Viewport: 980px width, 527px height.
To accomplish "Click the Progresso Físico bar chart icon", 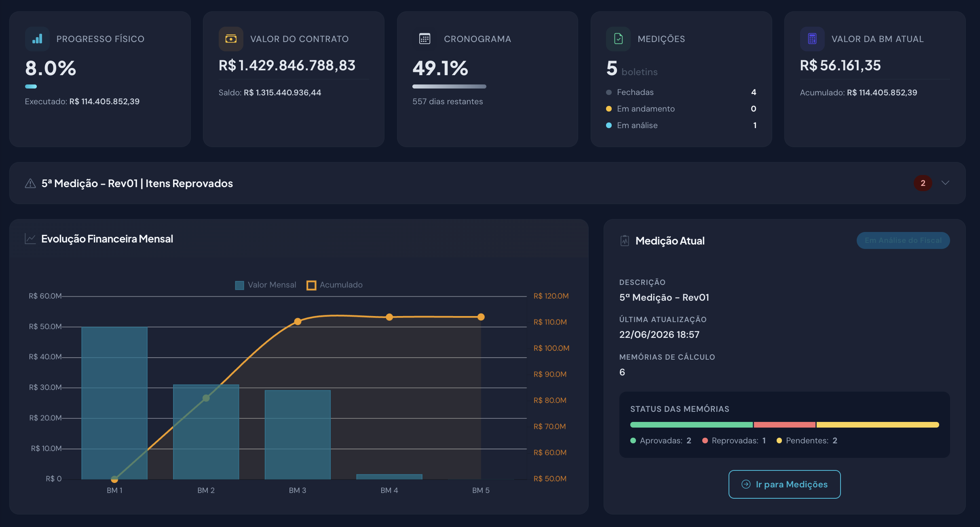I will pos(37,39).
